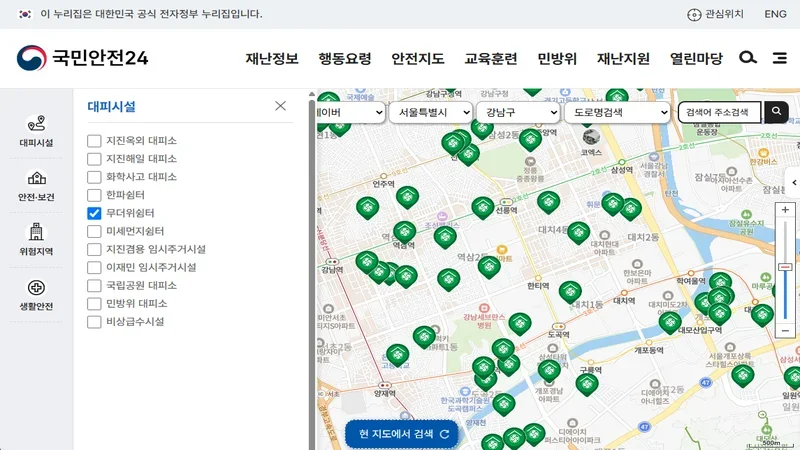800x450 pixels.
Task: Check 지진옥외 대피소 checkbox
Action: tap(94, 141)
